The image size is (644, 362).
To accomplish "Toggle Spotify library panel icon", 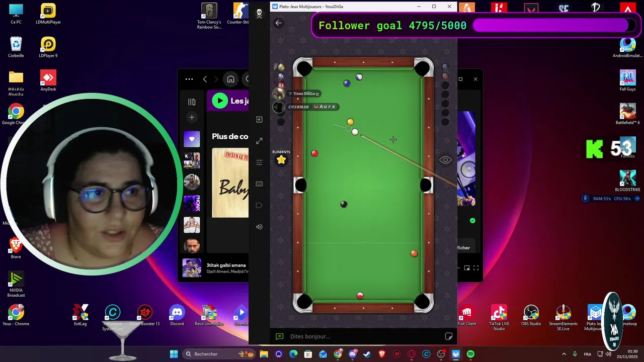I will pos(192,102).
